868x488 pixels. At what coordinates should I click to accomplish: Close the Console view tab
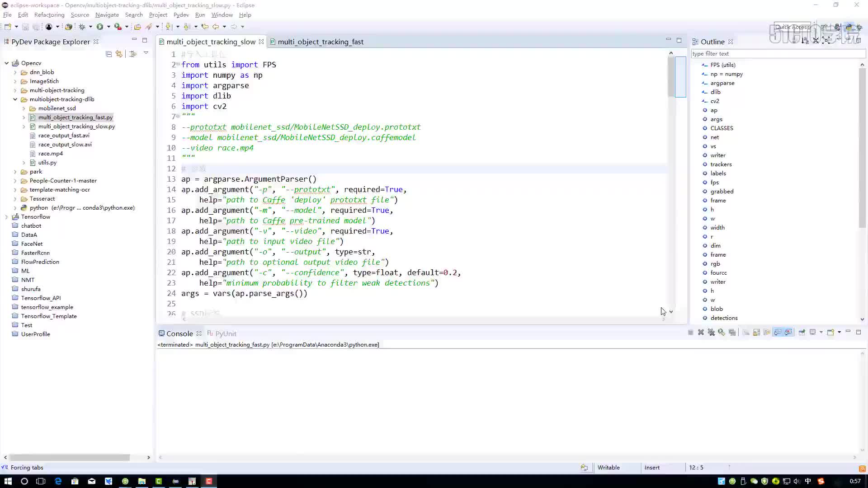point(199,333)
